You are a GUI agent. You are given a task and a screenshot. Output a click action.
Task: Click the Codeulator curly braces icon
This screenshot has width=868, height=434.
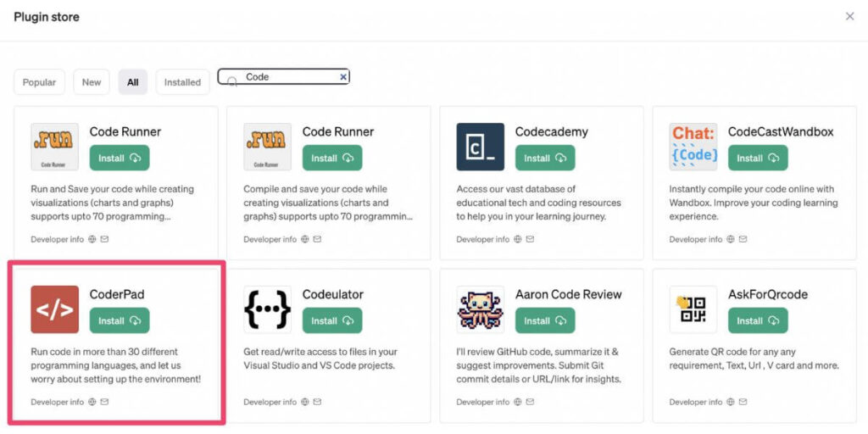click(267, 309)
